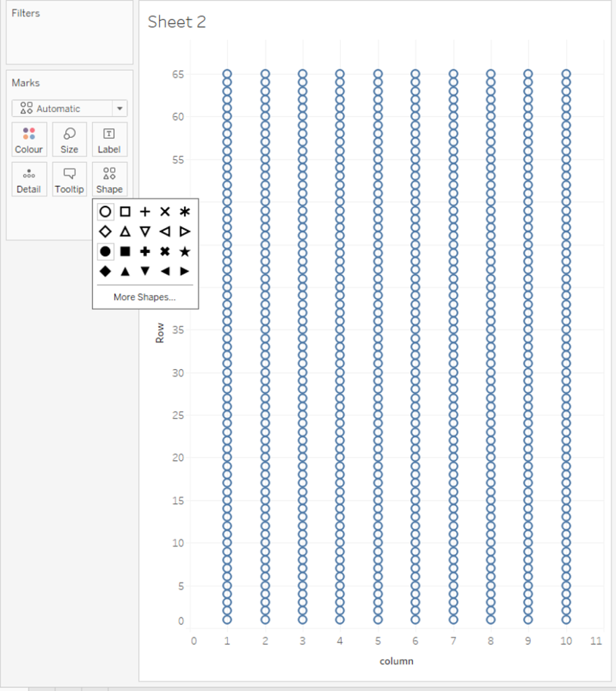Click More Shapes... in the shape palette
Image resolution: width=616 pixels, height=691 pixels.
point(144,297)
